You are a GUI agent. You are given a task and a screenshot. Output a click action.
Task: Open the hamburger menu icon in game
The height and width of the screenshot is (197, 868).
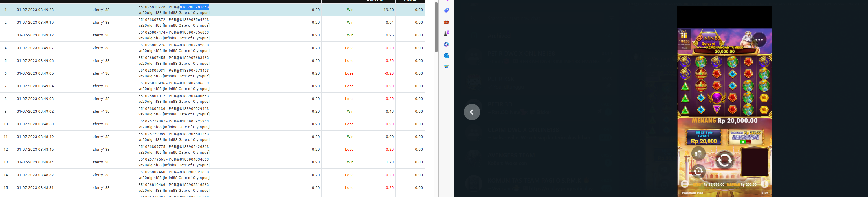[x=684, y=184]
